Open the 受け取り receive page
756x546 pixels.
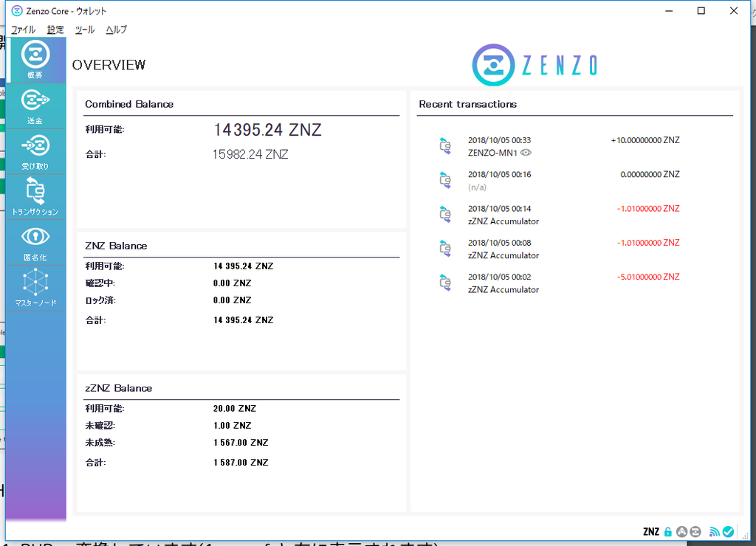coord(36,151)
